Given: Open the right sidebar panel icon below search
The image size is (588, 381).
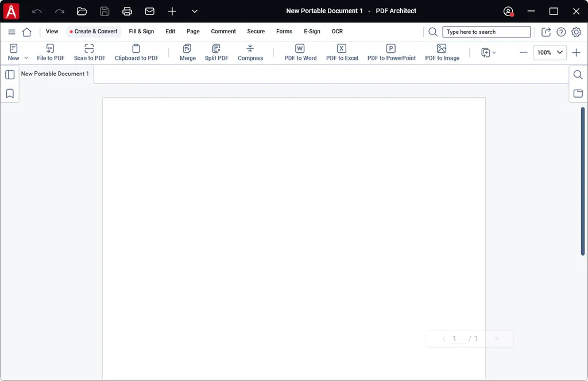Looking at the screenshot, I should [578, 94].
